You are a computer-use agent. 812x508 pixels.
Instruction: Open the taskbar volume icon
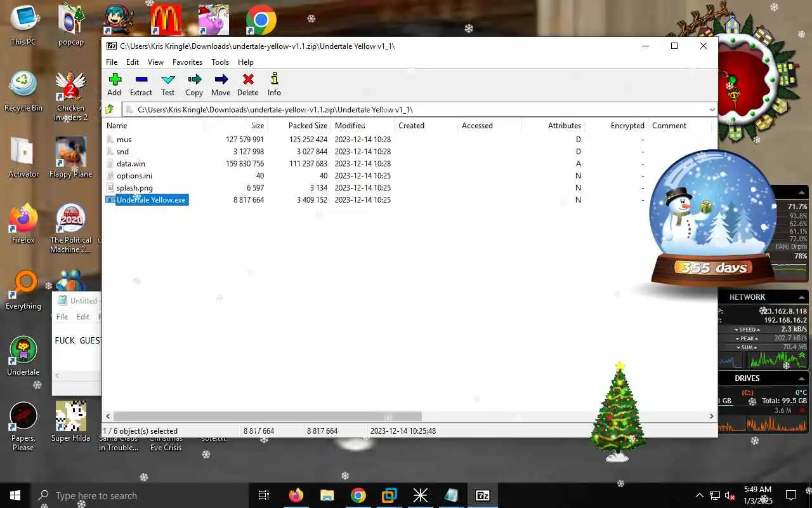pyautogui.click(x=730, y=495)
